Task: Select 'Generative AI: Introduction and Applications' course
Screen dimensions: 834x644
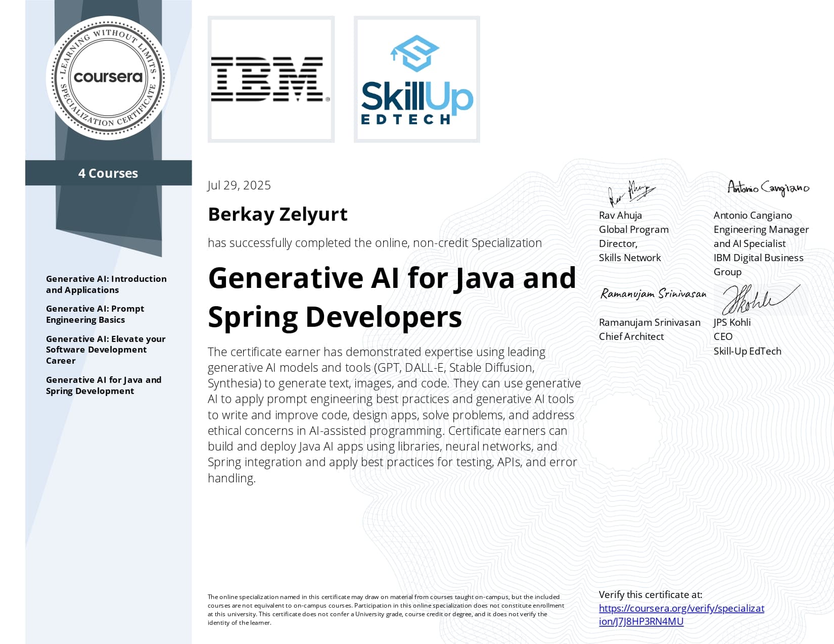Action: click(106, 284)
